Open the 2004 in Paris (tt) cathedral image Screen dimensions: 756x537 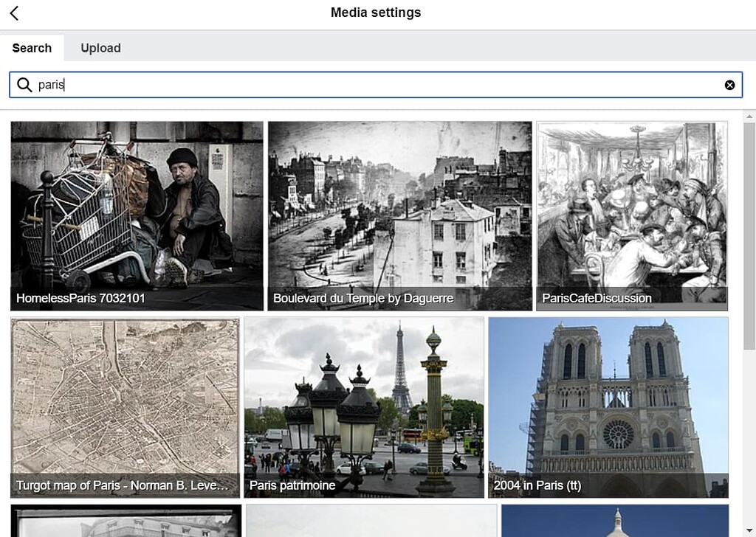click(x=608, y=406)
